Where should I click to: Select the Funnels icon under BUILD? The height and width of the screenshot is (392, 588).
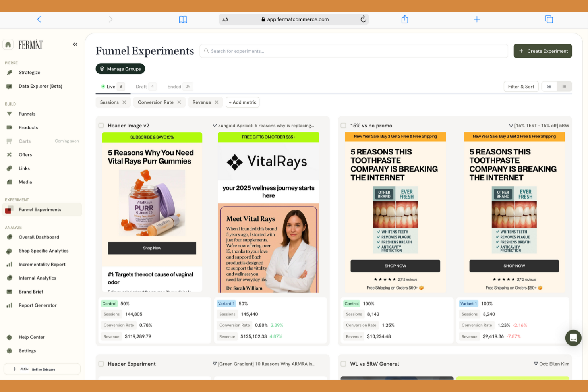(10, 114)
